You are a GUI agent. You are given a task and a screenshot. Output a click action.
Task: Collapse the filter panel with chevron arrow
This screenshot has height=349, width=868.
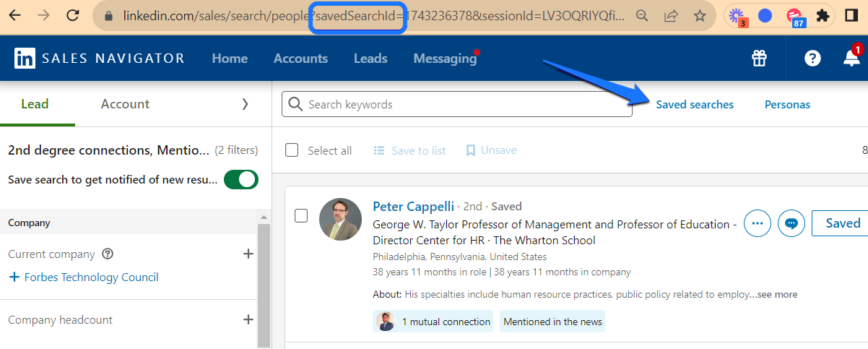coord(245,104)
